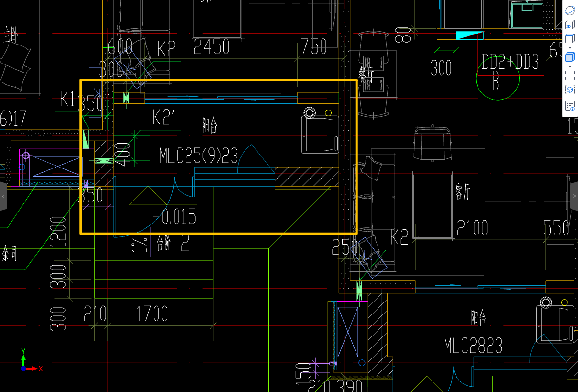
Task: Open the dropdown arrow under the blue cube icon
Action: click(x=569, y=66)
